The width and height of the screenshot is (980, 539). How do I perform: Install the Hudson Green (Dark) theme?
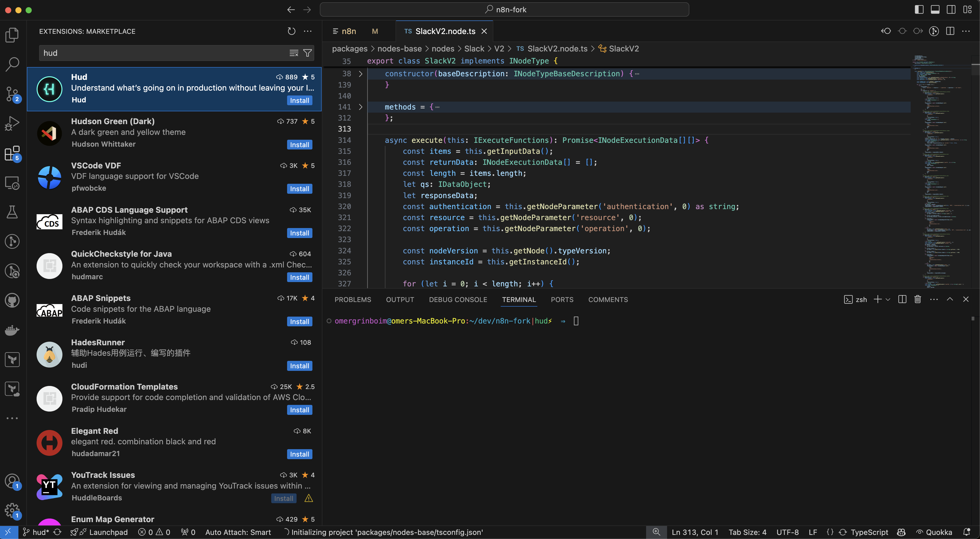pyautogui.click(x=299, y=145)
